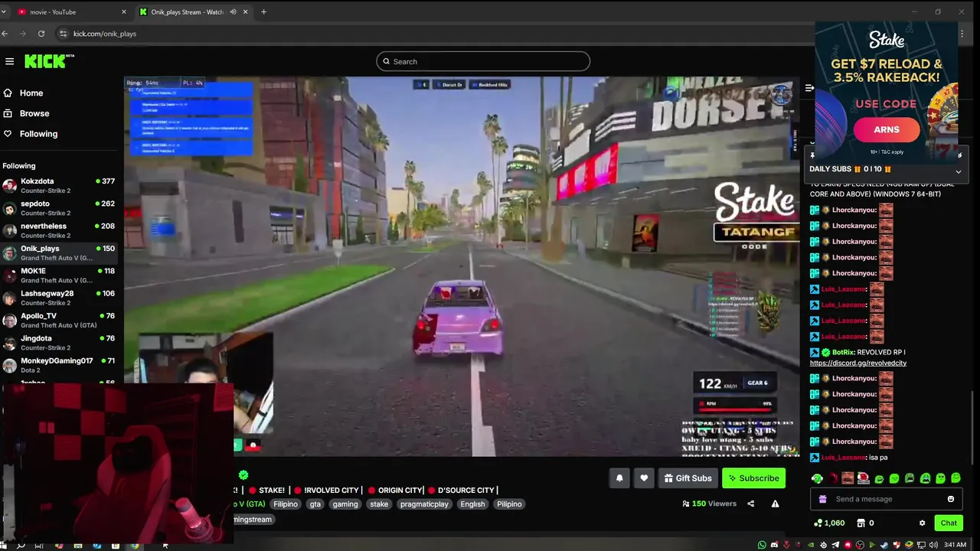Click the Pilipino tag

click(509, 504)
